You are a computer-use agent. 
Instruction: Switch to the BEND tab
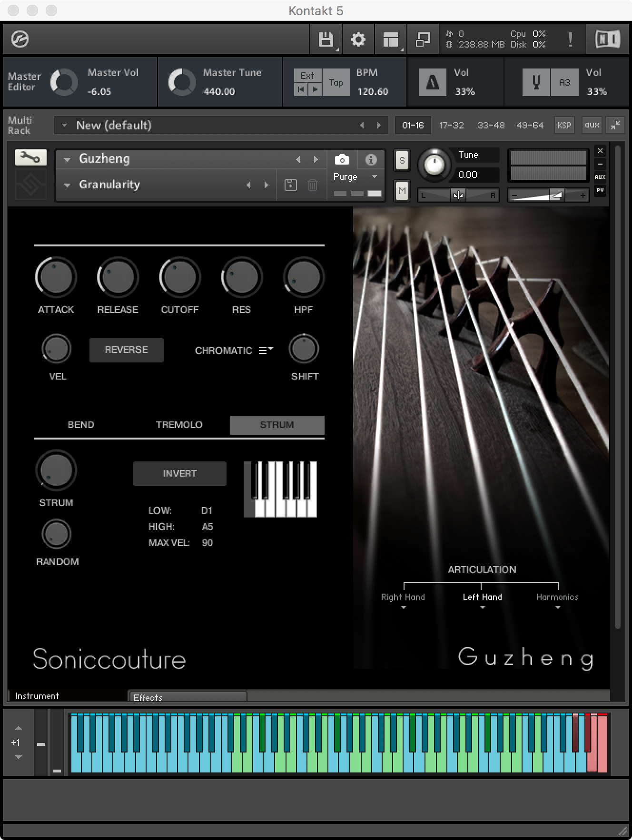tap(81, 425)
